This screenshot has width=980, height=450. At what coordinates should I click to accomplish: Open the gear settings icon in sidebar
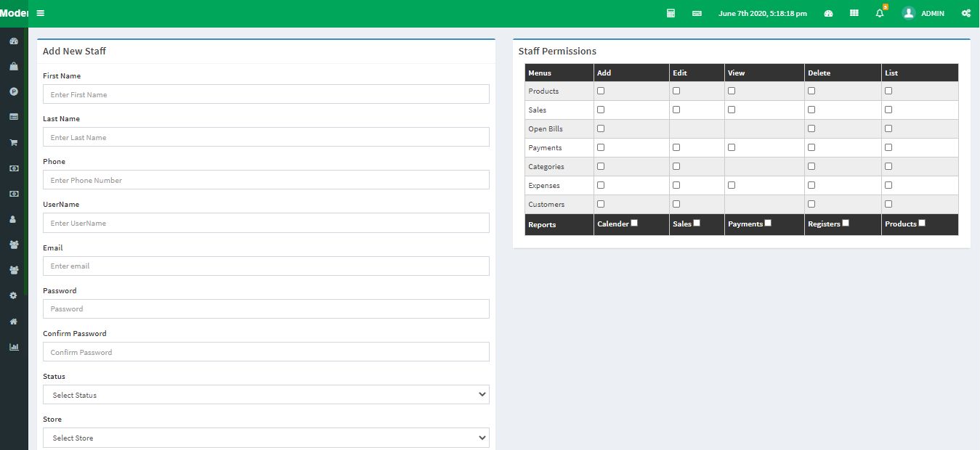[x=13, y=295]
